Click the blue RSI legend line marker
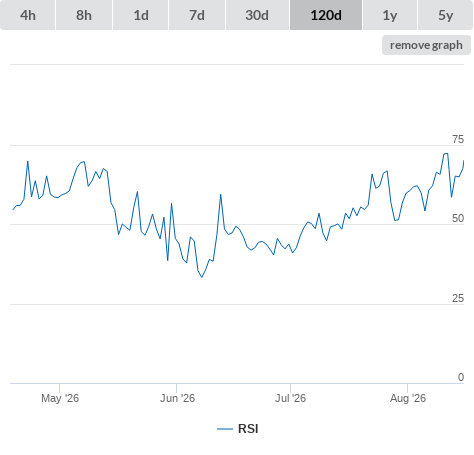Viewport: 474px width, 455px height. click(225, 429)
